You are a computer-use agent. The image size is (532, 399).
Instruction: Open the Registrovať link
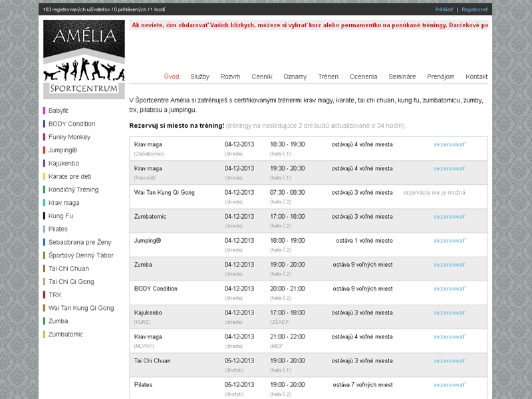pos(474,9)
